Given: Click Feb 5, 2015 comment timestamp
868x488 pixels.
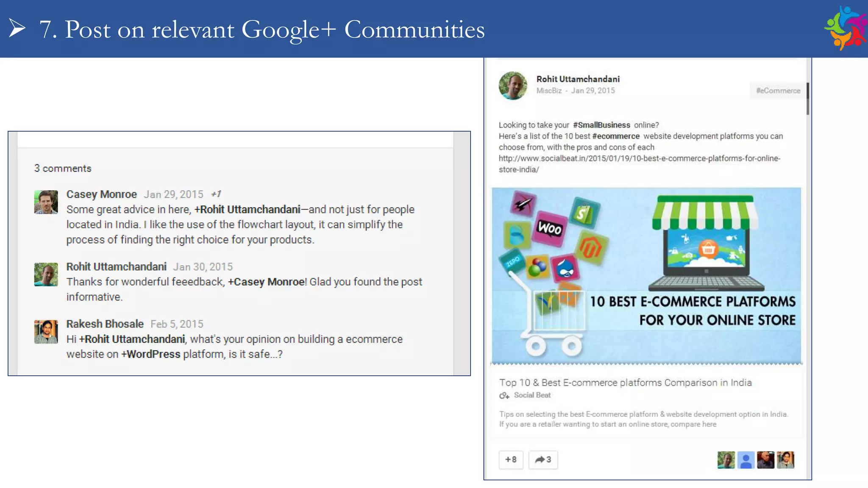Looking at the screenshot, I should click(177, 324).
